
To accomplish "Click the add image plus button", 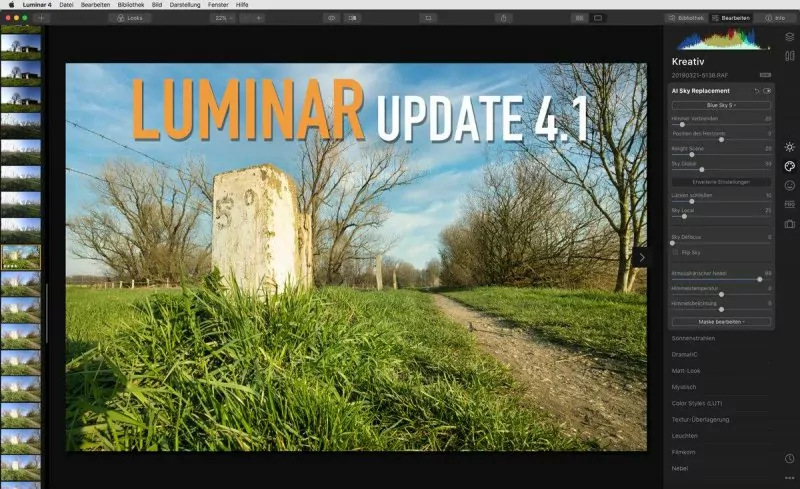I will (41, 18).
